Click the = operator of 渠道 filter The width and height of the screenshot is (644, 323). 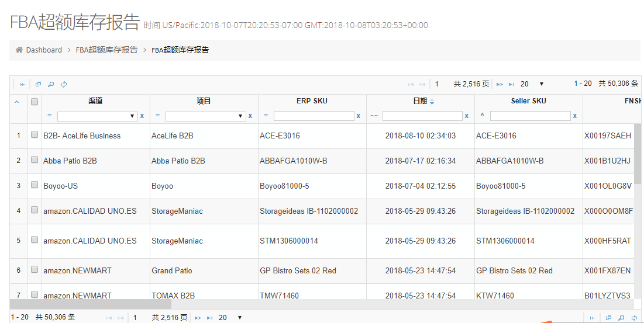point(49,116)
